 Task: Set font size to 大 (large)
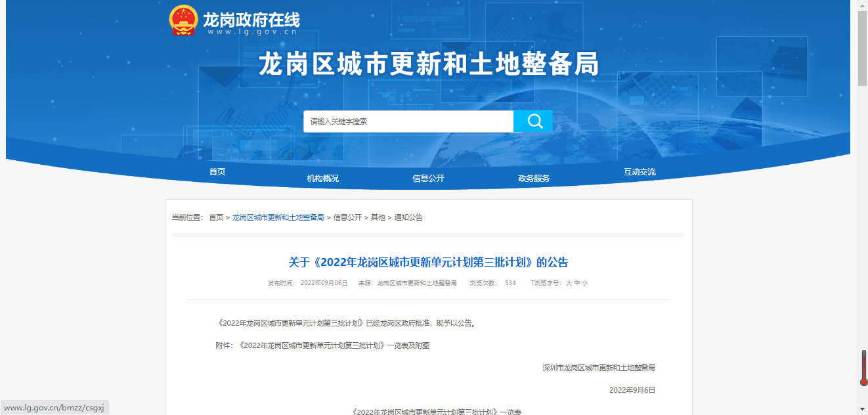[x=569, y=283]
